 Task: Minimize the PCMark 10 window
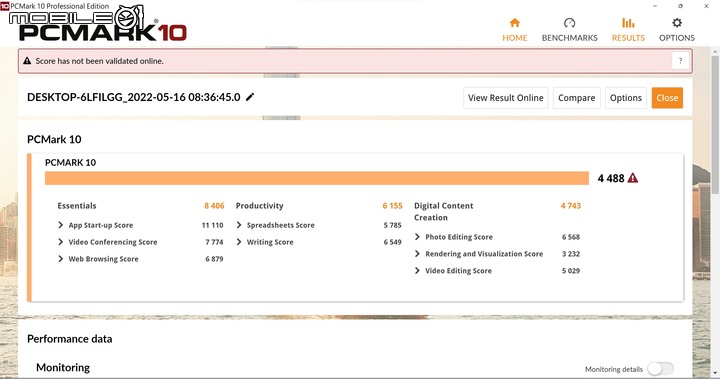pos(655,6)
